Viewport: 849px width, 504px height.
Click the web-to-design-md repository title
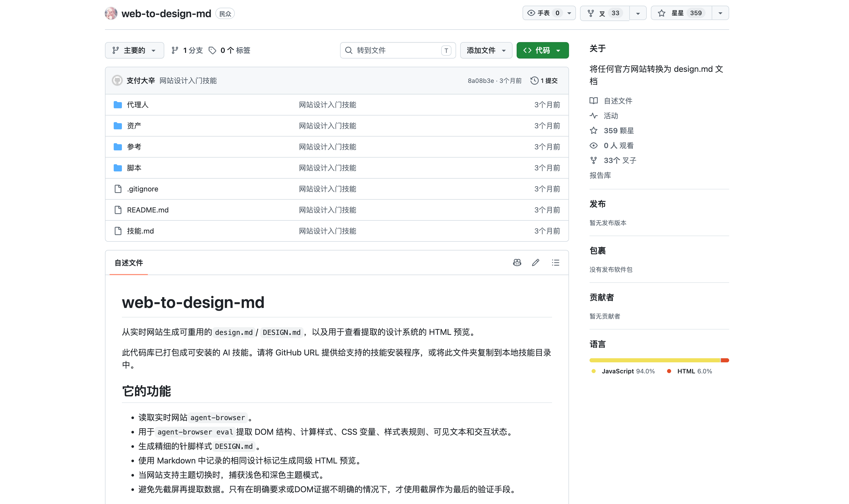(x=166, y=13)
